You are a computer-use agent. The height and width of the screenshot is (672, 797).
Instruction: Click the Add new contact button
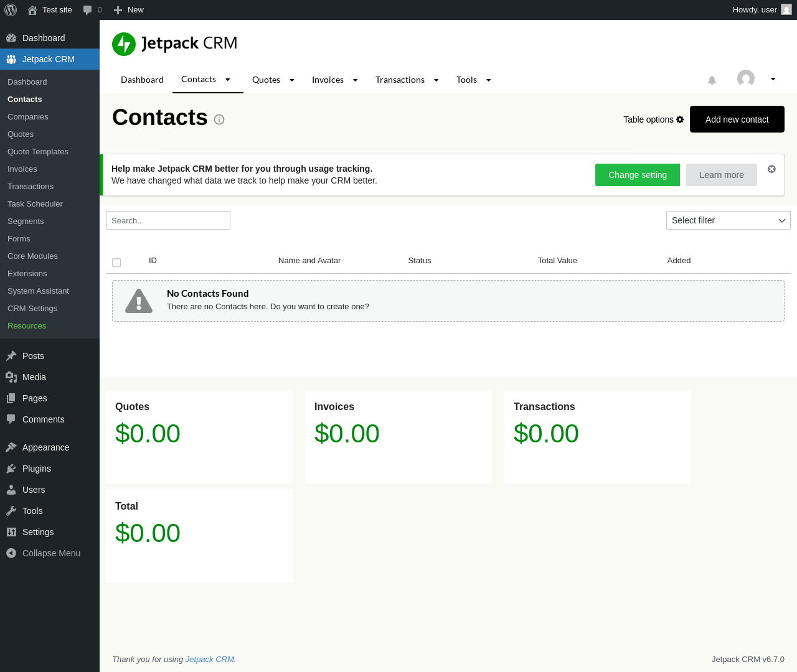pyautogui.click(x=737, y=119)
